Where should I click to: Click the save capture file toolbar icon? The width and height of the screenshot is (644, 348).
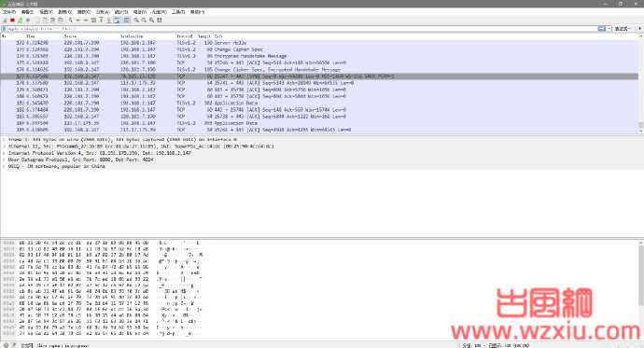[45, 21]
